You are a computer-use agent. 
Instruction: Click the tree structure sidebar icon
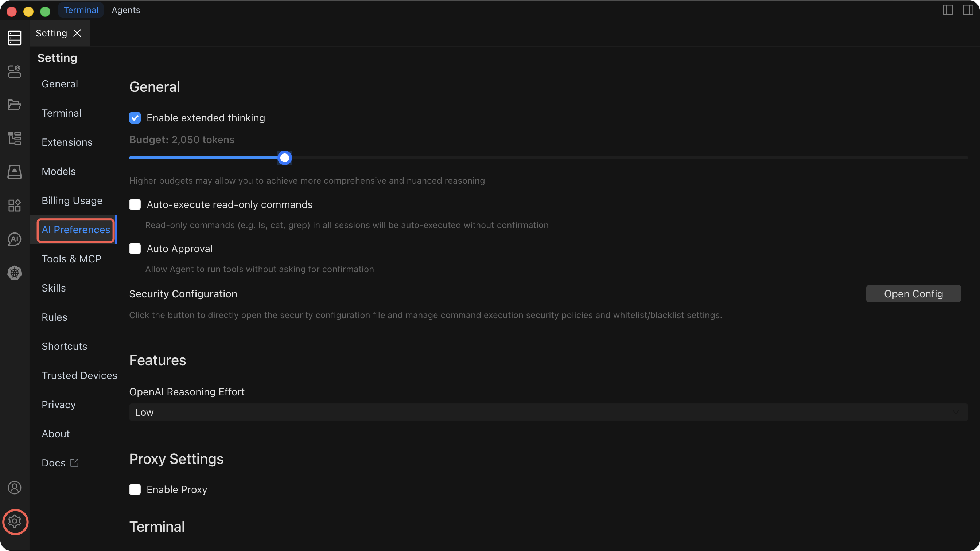click(x=15, y=138)
